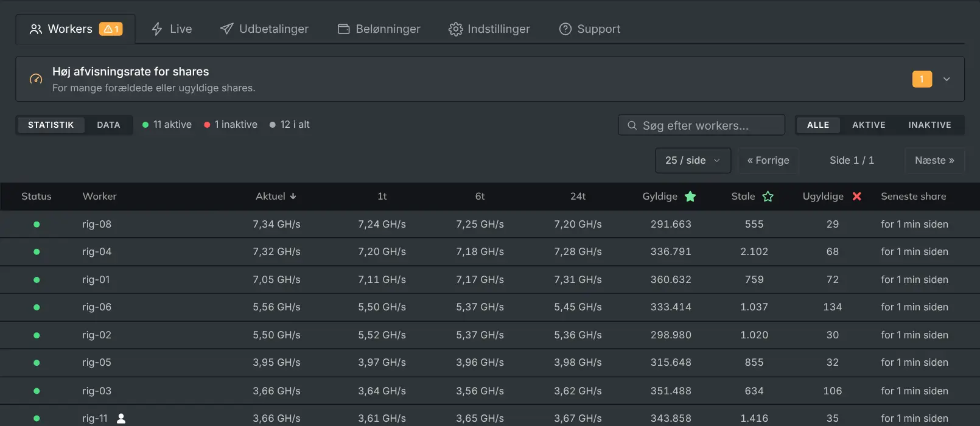Click the 291.663 Gyldige value
Image resolution: width=980 pixels, height=426 pixels.
pos(671,225)
